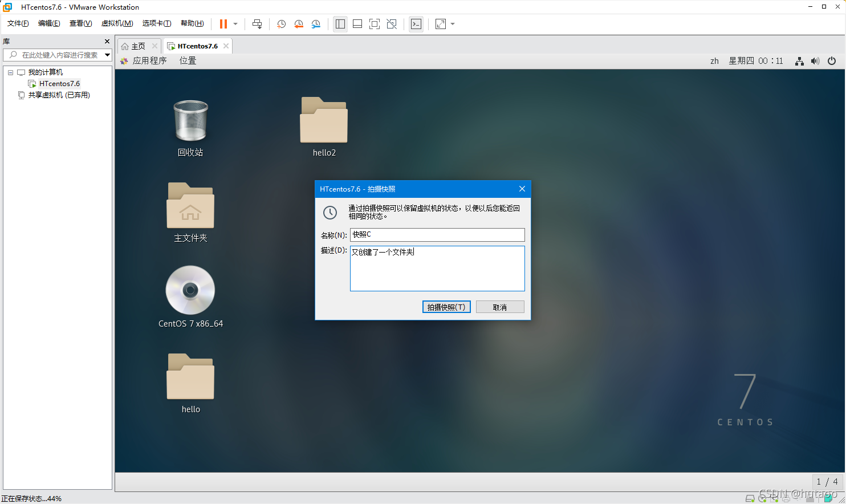This screenshot has height=504, width=846.
Task: Select the hello2 folder on desktop
Action: point(324,127)
